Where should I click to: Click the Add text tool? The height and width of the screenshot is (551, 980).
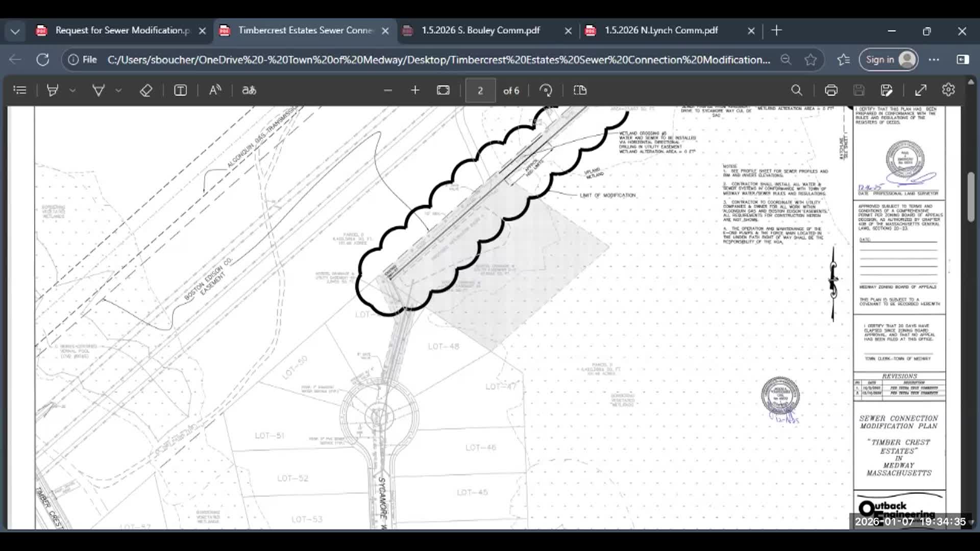coord(180,90)
